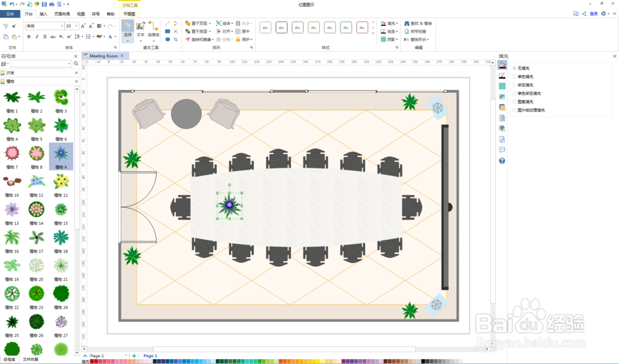Open 符号库 symbol library bottom tab

pos(9,360)
